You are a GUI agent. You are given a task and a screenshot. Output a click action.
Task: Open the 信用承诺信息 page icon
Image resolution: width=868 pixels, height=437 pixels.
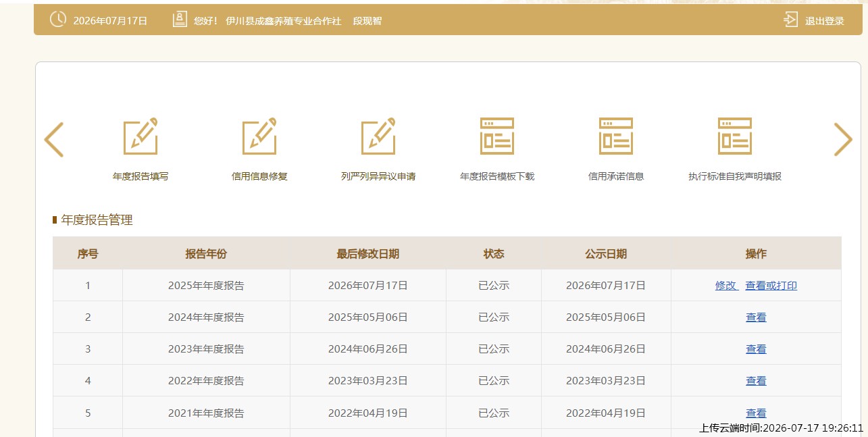[616, 136]
